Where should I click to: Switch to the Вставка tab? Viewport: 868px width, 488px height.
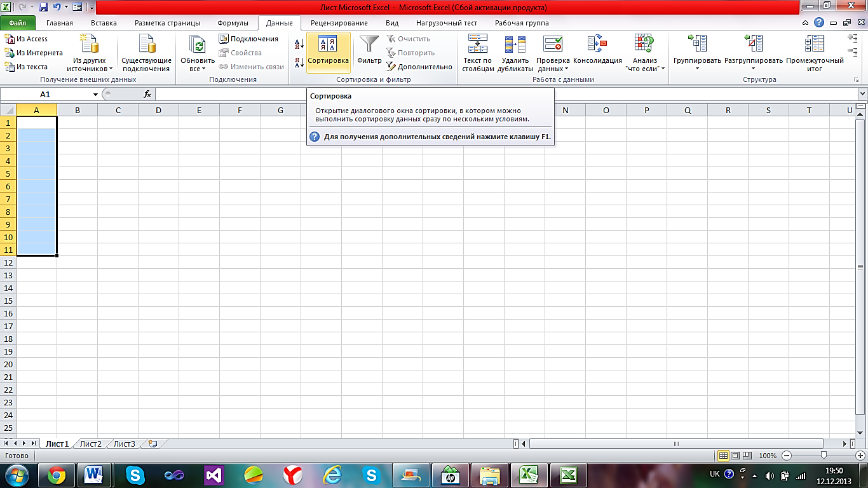click(x=104, y=23)
